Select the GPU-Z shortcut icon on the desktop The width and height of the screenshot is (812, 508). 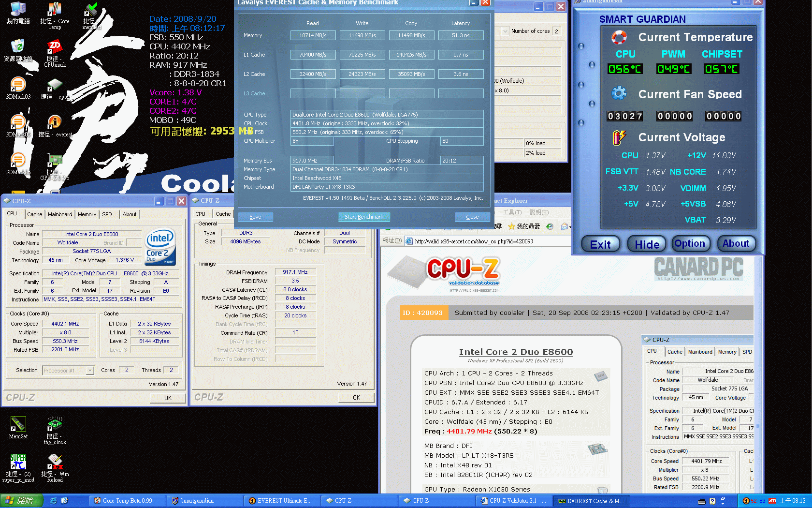coord(55,167)
